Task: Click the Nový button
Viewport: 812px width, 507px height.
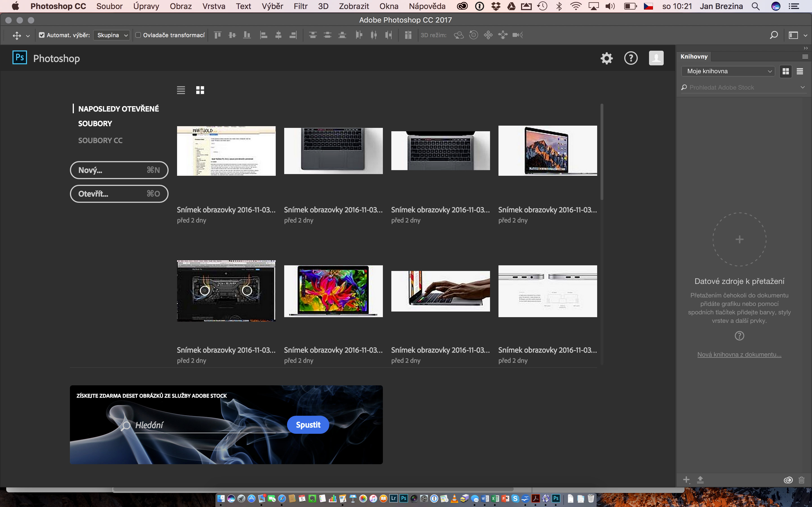Action: click(x=119, y=170)
